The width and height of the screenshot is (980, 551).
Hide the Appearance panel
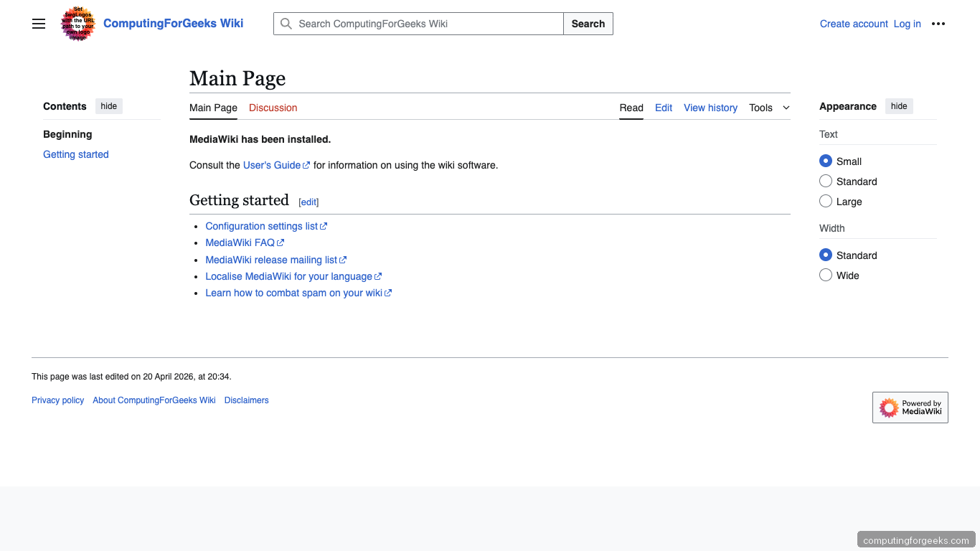pyautogui.click(x=899, y=105)
